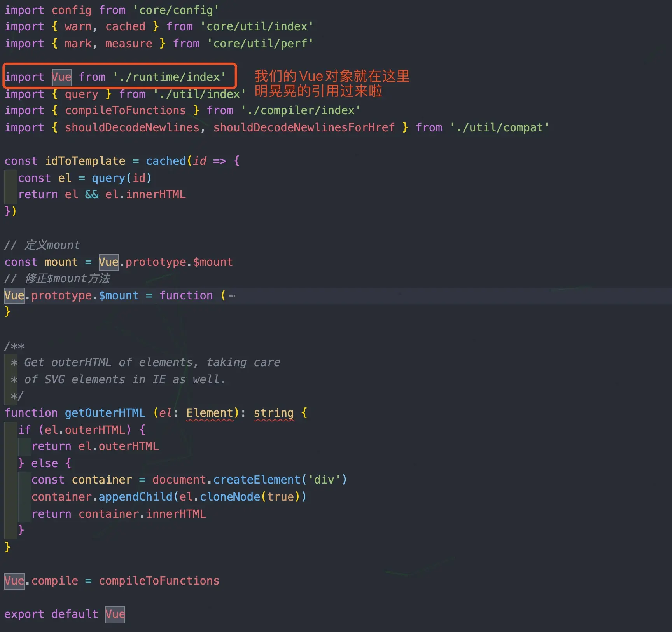Viewport: 672px width, 632px height.
Task: Click $mount on the 'const mount' line
Action: (x=213, y=262)
